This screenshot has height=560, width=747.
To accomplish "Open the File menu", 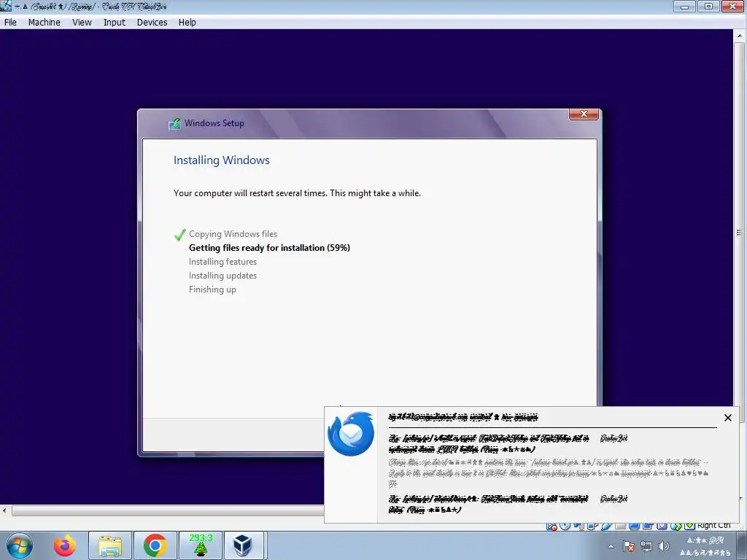I will coord(10,23).
